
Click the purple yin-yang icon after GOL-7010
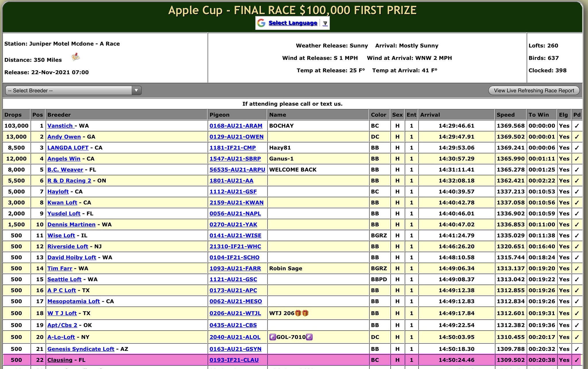[x=309, y=337]
